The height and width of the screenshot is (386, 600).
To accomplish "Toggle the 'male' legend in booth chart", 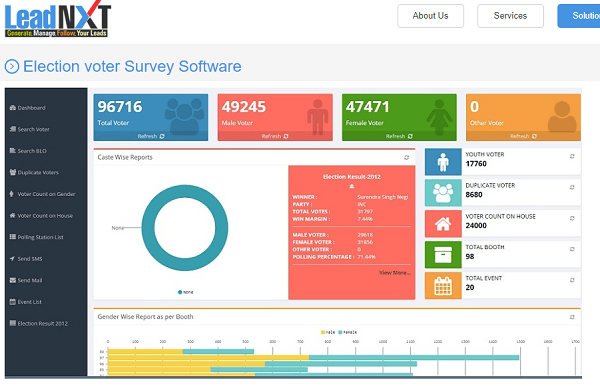I will 328,332.
